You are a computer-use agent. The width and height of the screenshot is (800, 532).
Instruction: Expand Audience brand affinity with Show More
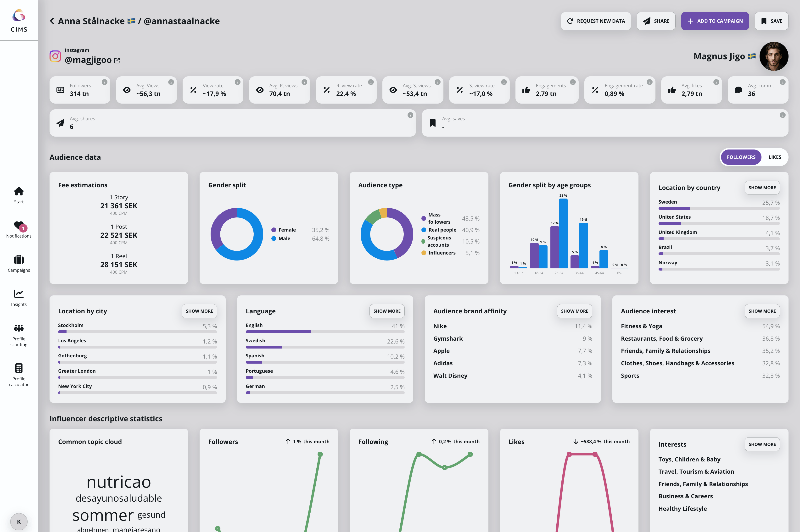574,311
